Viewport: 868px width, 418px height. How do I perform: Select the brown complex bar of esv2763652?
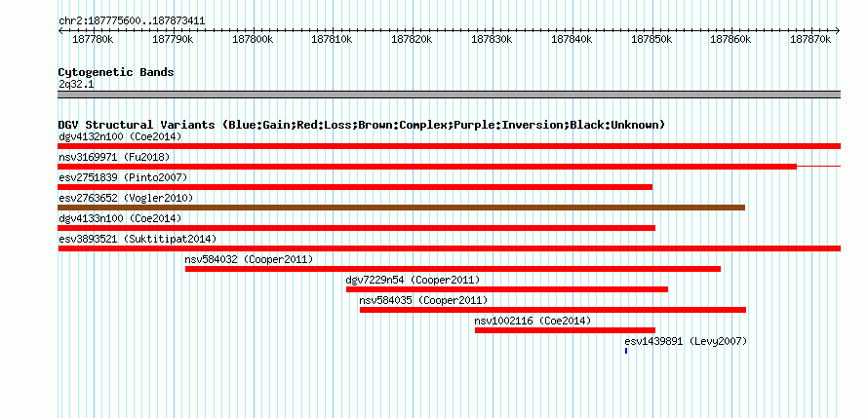coord(402,208)
